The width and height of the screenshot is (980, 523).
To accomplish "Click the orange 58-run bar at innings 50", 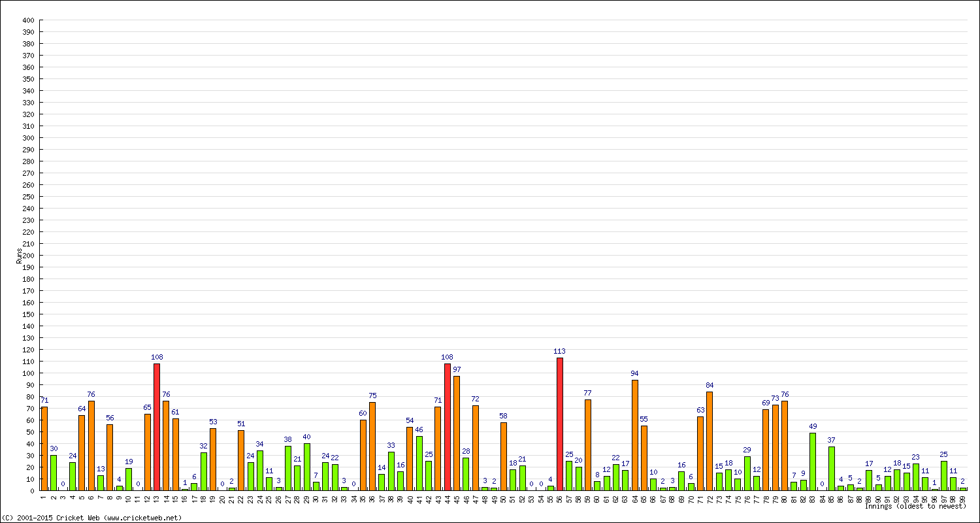I will pos(504,456).
